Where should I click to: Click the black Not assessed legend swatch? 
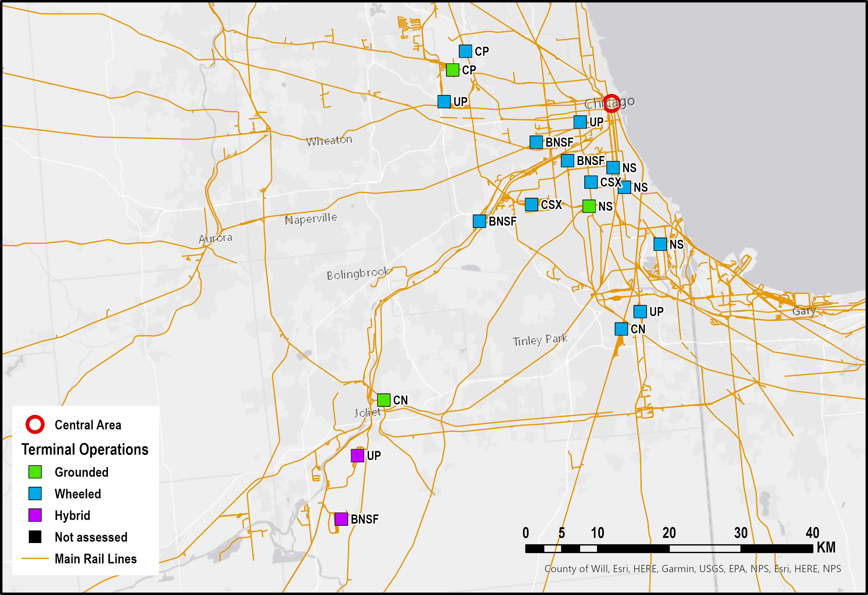(x=35, y=537)
